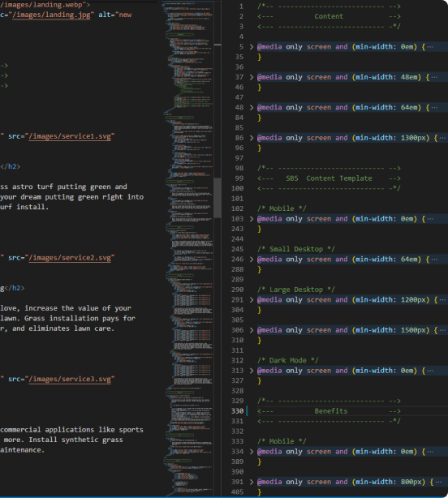448x498 pixels.
Task: Select line number 330 in the gutter
Action: [237, 411]
